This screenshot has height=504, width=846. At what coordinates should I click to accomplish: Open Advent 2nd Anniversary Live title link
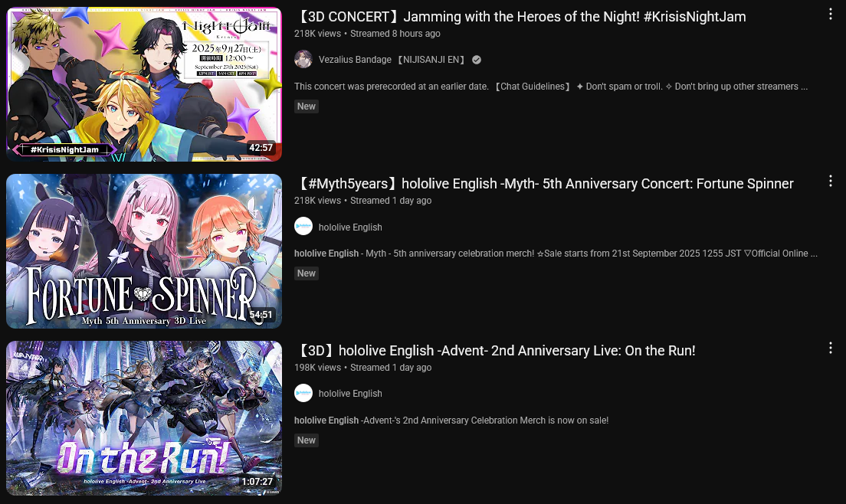(x=495, y=351)
